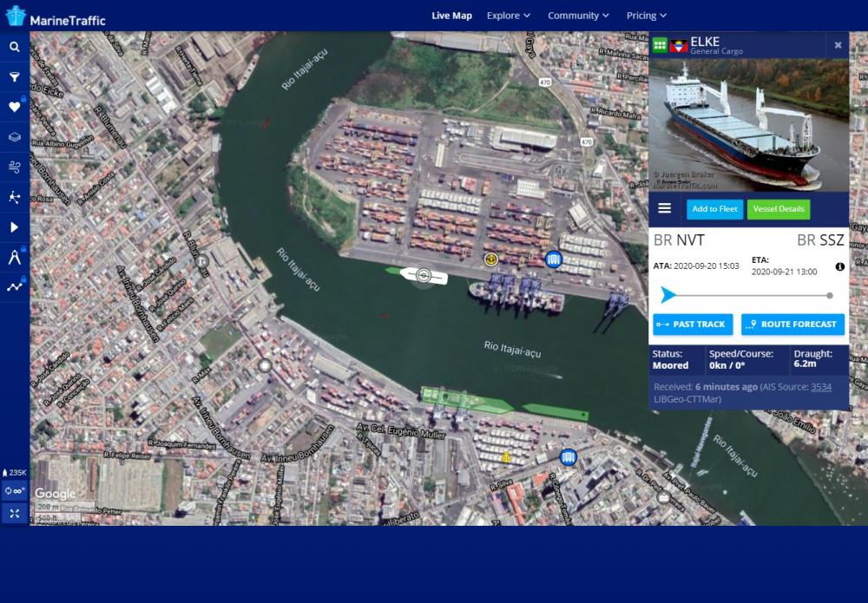
Task: Click Add to Fleet button
Action: 714,209
